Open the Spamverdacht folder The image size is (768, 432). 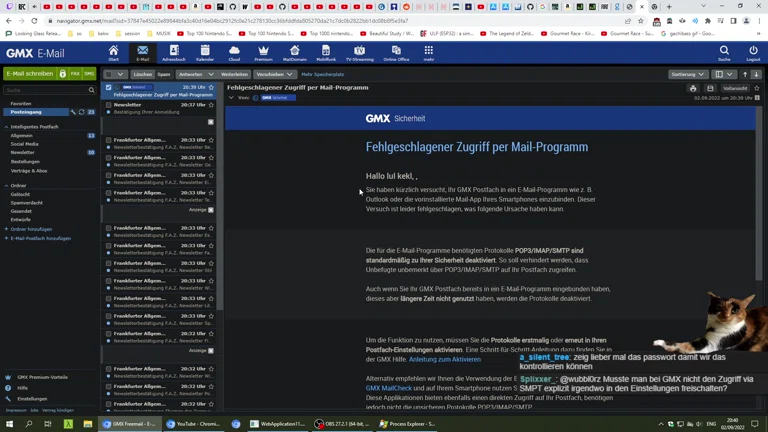26,203
